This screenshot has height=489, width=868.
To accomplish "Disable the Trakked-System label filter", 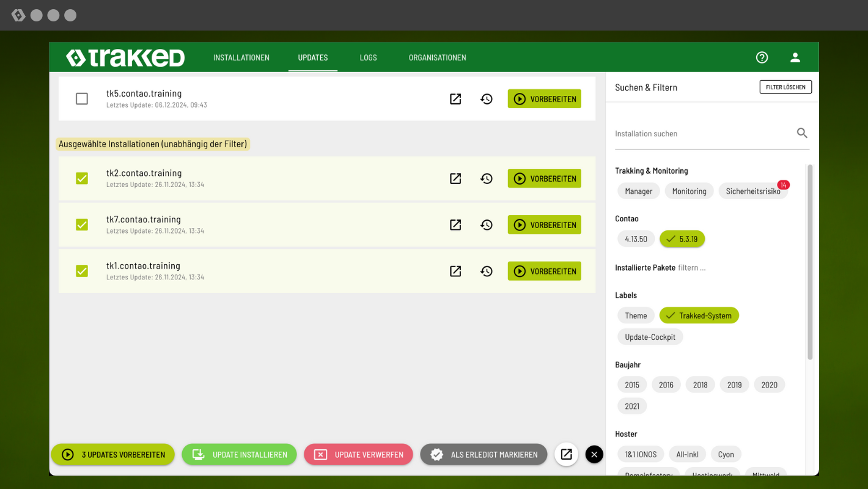I will [x=699, y=315].
